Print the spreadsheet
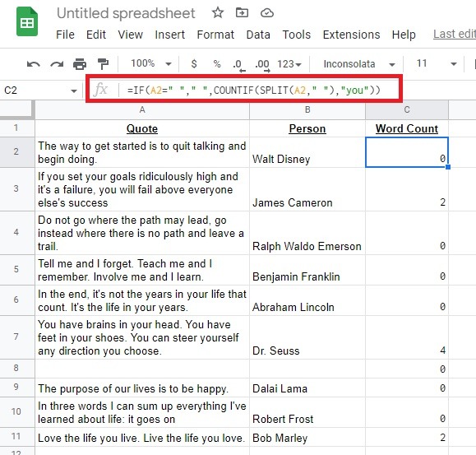This screenshot has width=476, height=455. point(80,64)
